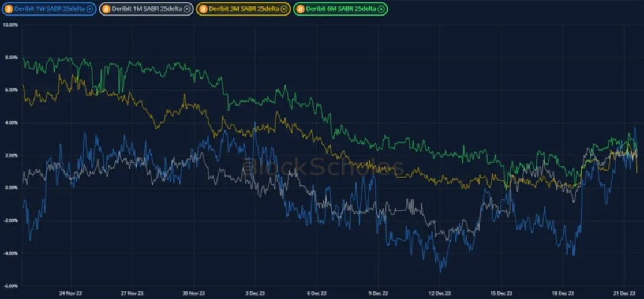Click the 18 Dec 23 date label

pyautogui.click(x=563, y=293)
